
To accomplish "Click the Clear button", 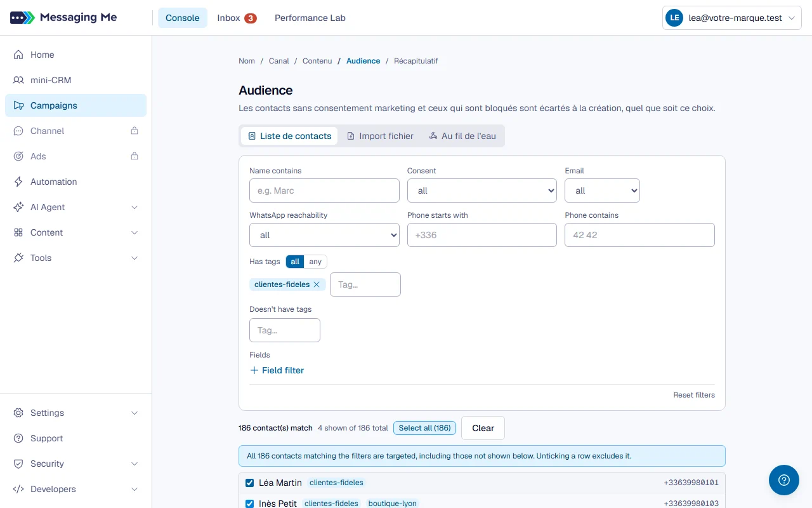I will click(x=483, y=428).
